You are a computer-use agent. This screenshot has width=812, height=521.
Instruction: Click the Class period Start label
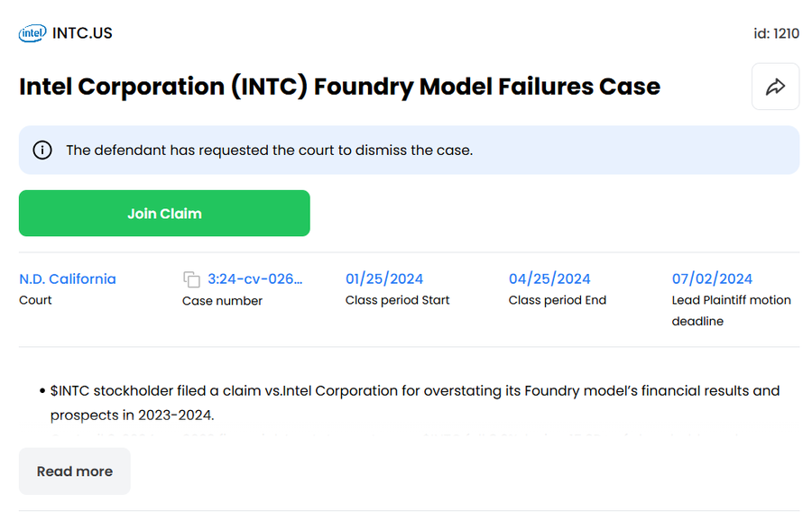pos(397,300)
